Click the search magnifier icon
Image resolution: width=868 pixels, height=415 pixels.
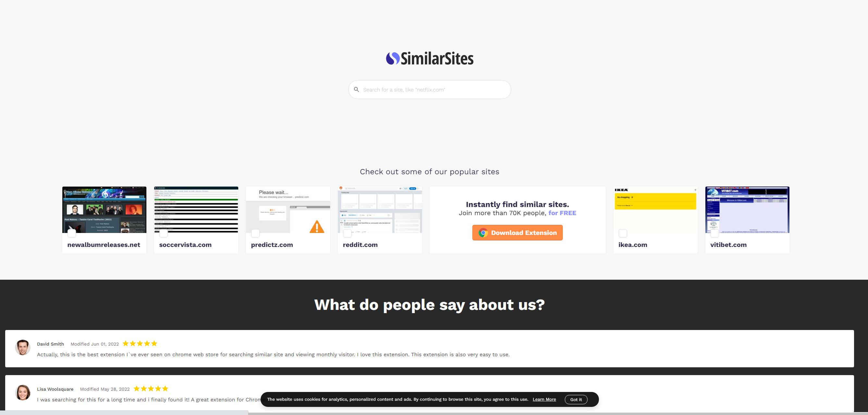pos(356,90)
